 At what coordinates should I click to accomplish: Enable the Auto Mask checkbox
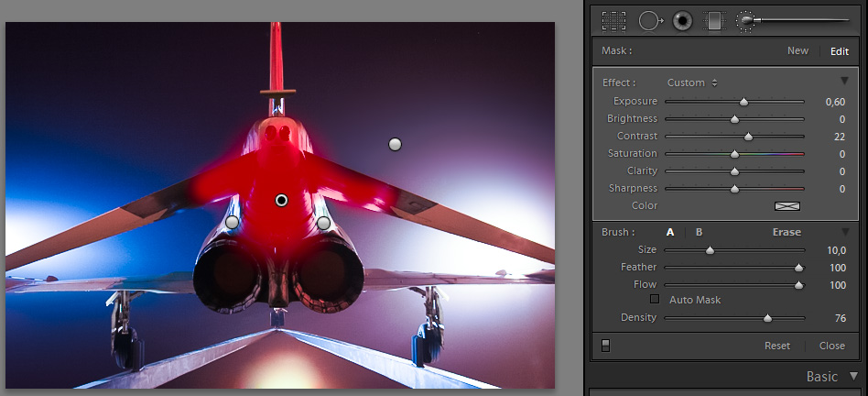click(x=654, y=300)
